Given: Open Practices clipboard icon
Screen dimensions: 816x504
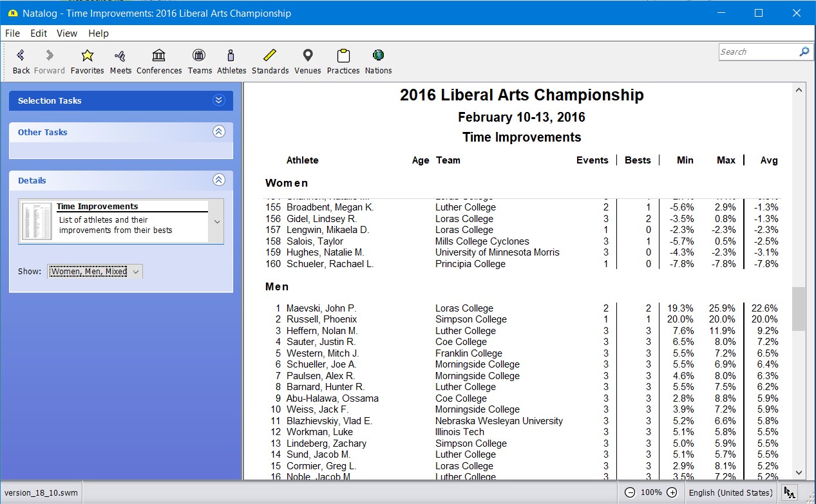Looking at the screenshot, I should (x=343, y=55).
